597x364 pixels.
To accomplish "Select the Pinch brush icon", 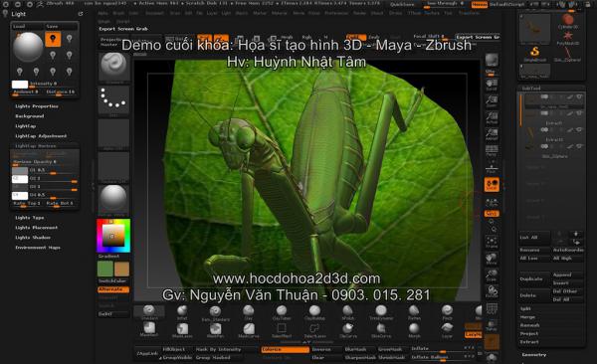I will click(447, 312).
